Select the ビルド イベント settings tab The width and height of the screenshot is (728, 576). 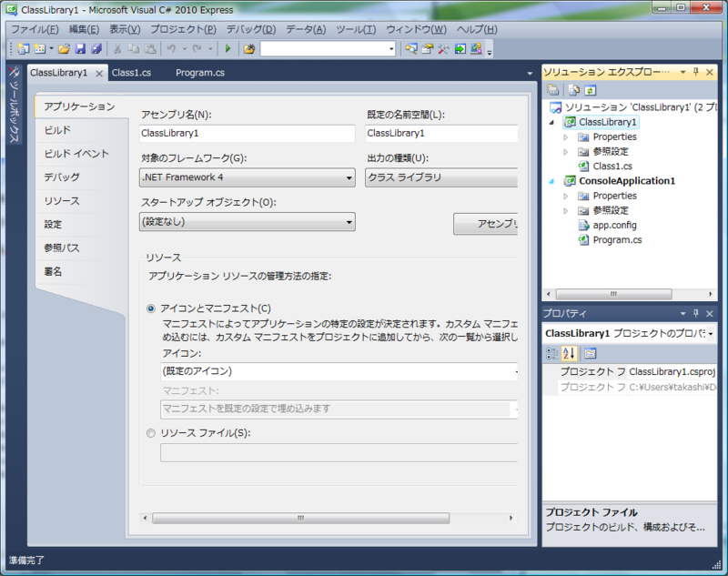click(x=76, y=154)
